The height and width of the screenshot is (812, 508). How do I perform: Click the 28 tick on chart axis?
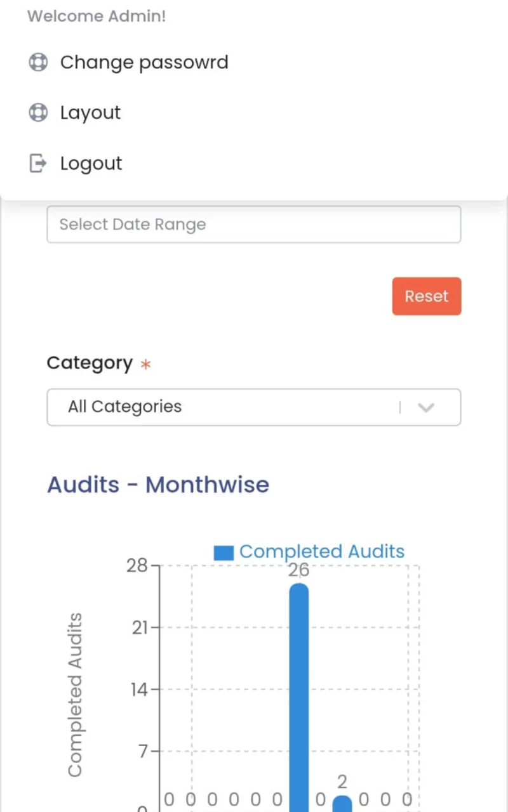(x=137, y=565)
